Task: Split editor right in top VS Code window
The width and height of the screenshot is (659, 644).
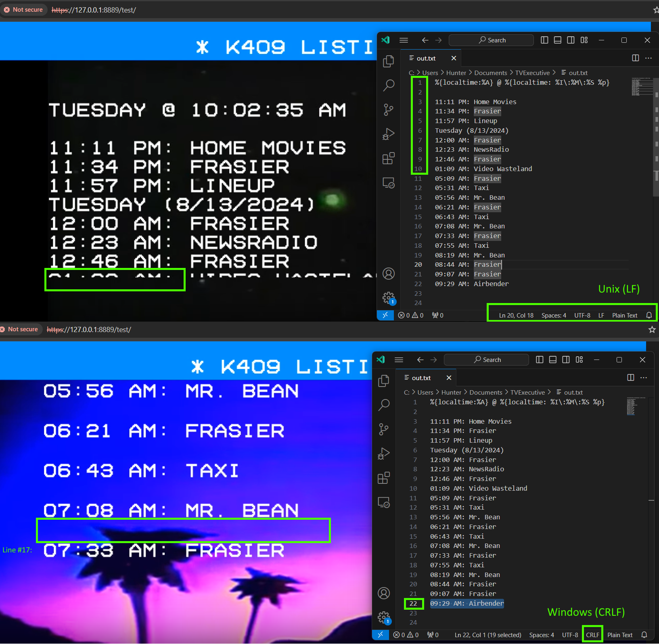Action: (x=635, y=58)
